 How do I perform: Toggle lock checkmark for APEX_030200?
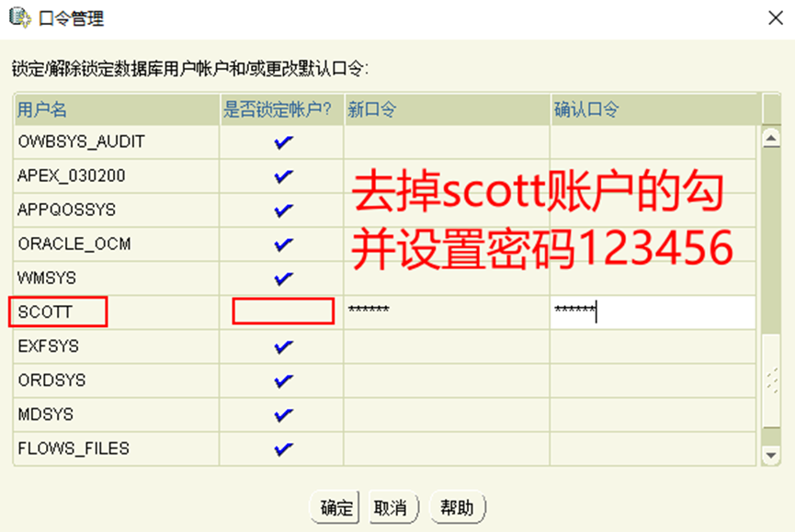[283, 175]
